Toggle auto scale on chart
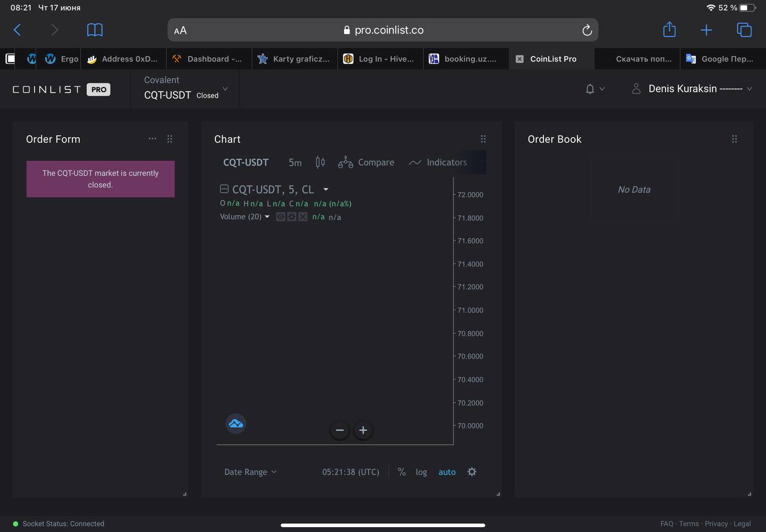This screenshot has width=766, height=532. [x=447, y=472]
